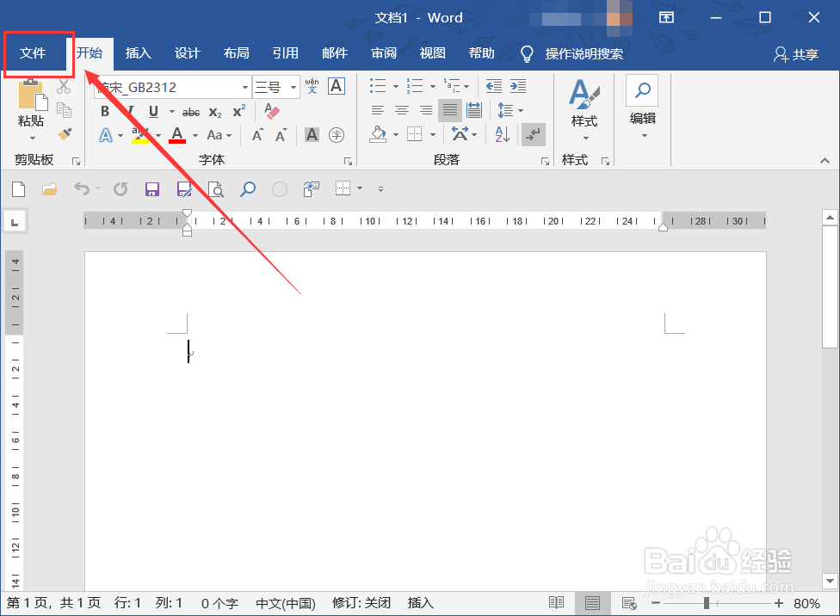Click the subscript icon
Image resolution: width=840 pixels, height=616 pixels.
(x=214, y=112)
